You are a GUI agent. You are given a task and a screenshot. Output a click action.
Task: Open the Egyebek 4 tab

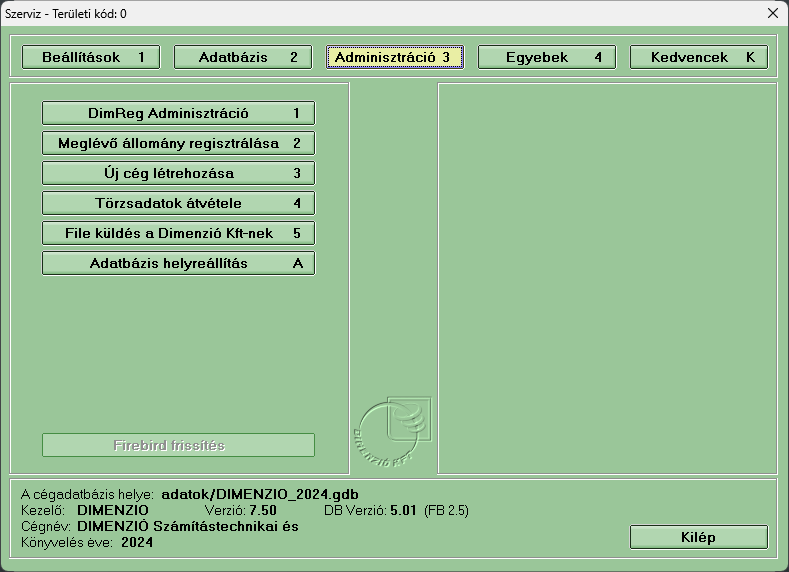click(547, 57)
